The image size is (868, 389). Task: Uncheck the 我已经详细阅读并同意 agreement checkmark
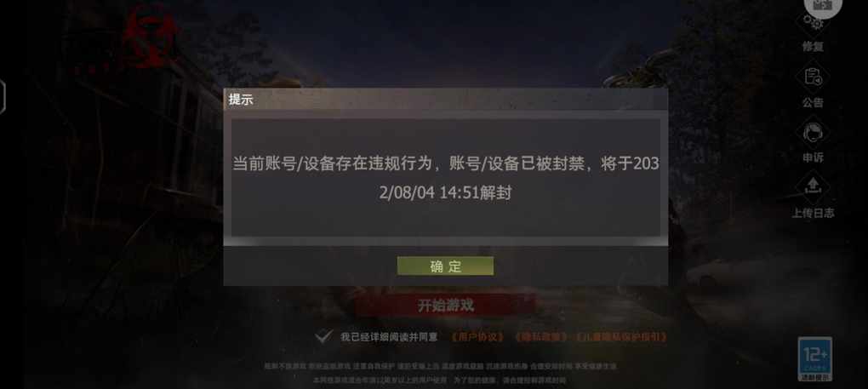tap(324, 336)
